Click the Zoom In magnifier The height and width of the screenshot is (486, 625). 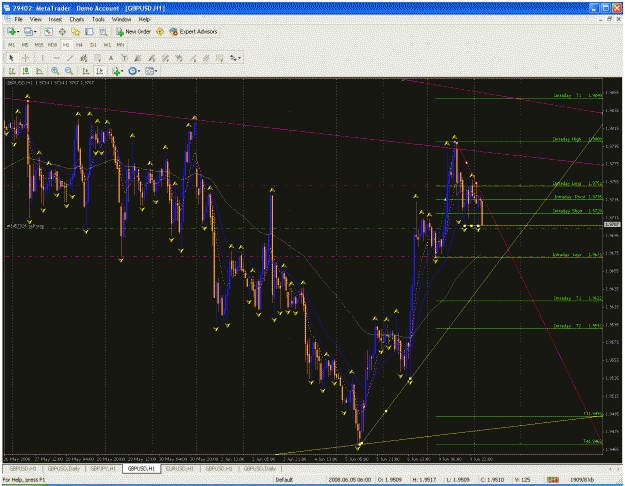(x=55, y=71)
